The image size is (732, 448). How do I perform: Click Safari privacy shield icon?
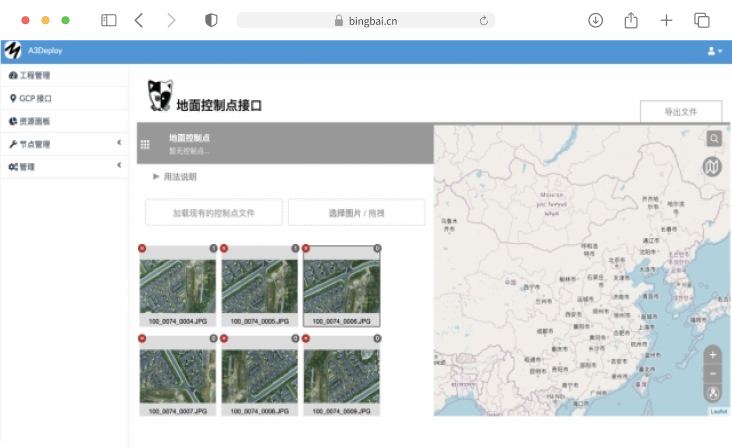211,20
